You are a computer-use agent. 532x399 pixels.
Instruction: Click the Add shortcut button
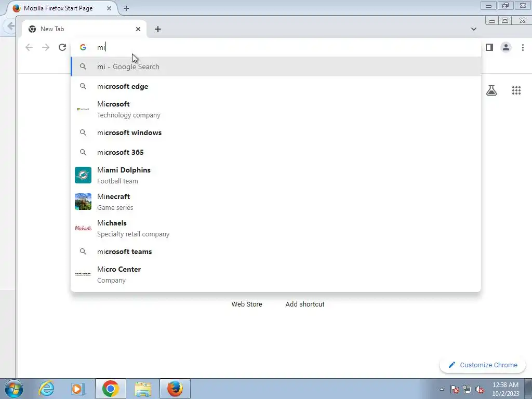(x=304, y=304)
